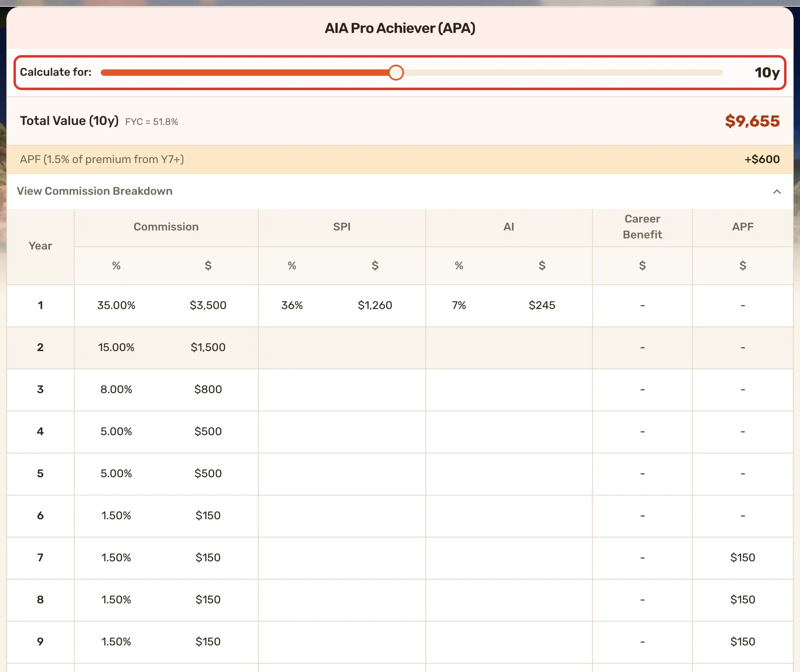Click the Commission column header

pos(166,227)
